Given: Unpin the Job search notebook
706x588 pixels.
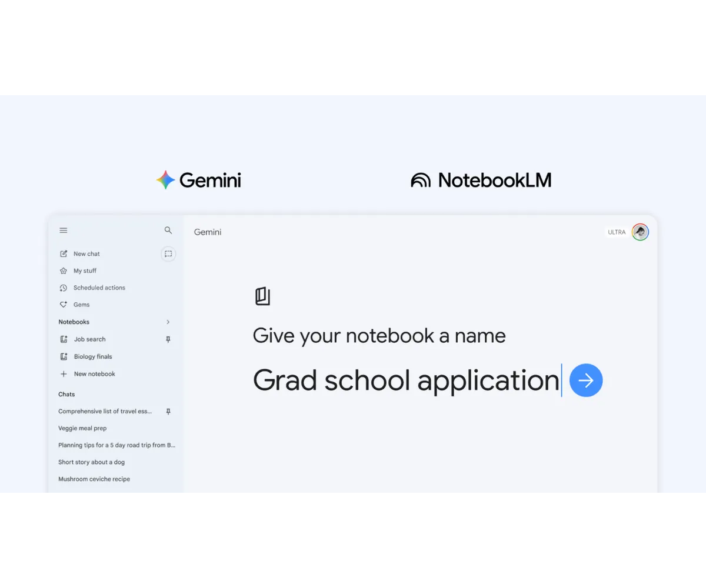Looking at the screenshot, I should (x=168, y=339).
